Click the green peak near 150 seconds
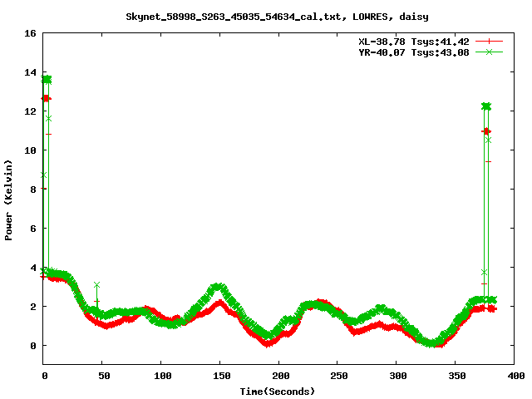Screen dimensions: 532x399 coord(219,287)
